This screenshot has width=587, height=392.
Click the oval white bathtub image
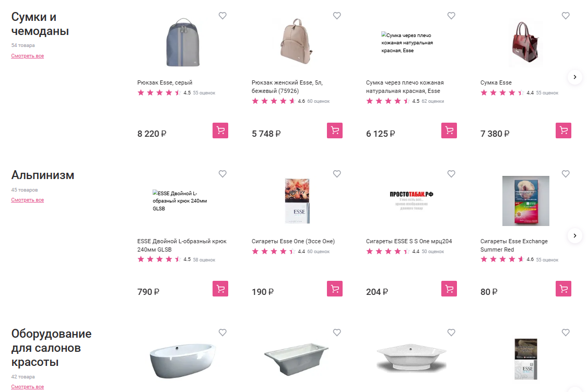tap(182, 359)
